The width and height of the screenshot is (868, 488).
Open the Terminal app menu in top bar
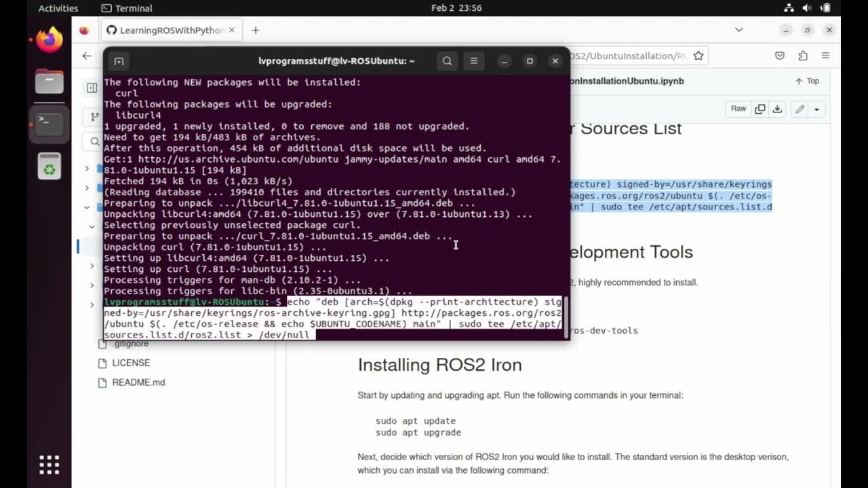coord(127,8)
